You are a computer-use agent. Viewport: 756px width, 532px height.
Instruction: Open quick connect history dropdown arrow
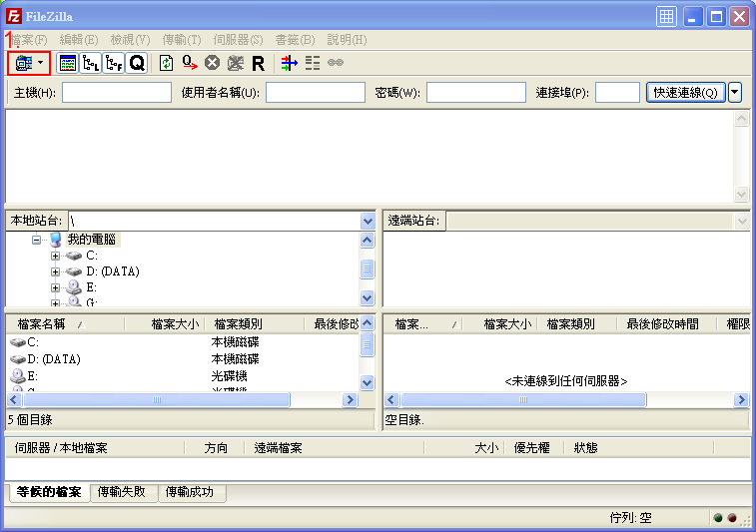735,93
